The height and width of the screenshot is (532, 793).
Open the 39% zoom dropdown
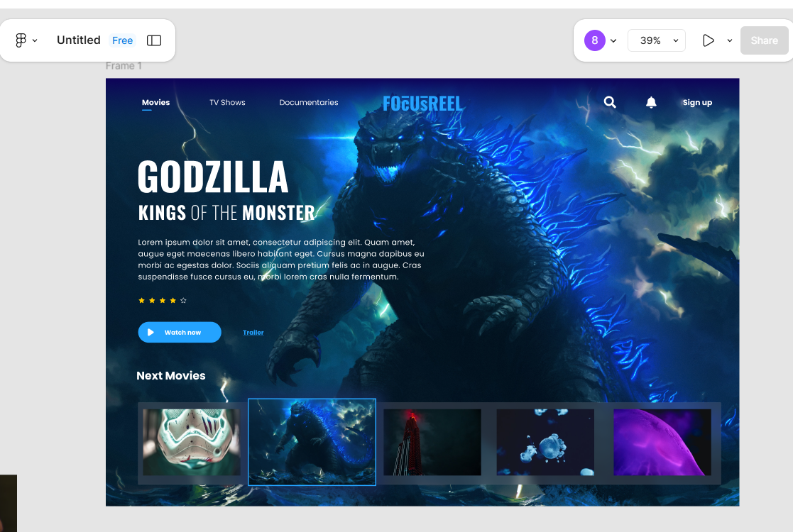click(657, 40)
